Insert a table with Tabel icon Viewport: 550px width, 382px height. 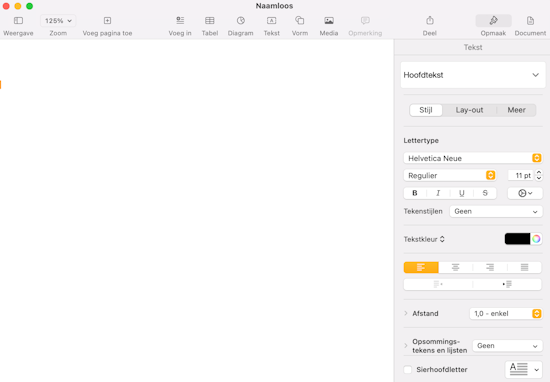210,21
